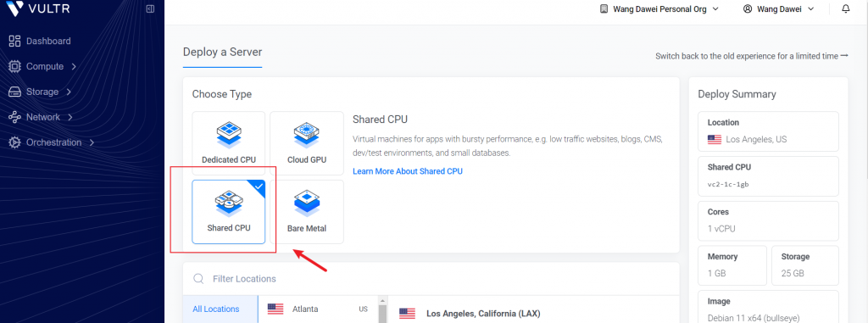Click the 1 vCPU cores value
868x323 pixels.
click(x=721, y=229)
